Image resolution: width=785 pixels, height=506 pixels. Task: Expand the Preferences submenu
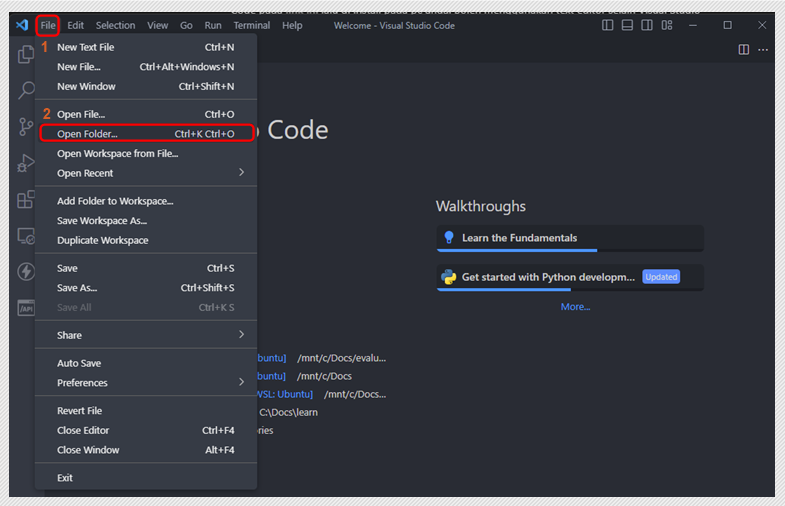146,382
